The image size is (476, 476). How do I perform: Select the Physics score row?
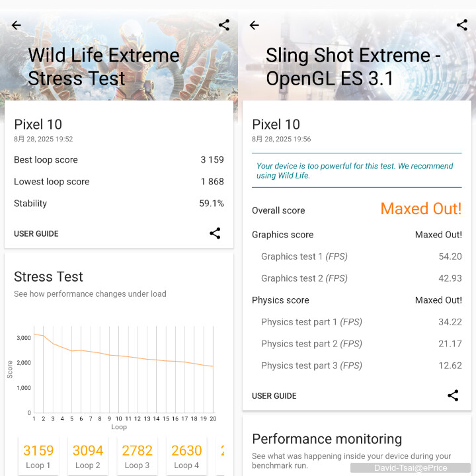[x=357, y=300]
